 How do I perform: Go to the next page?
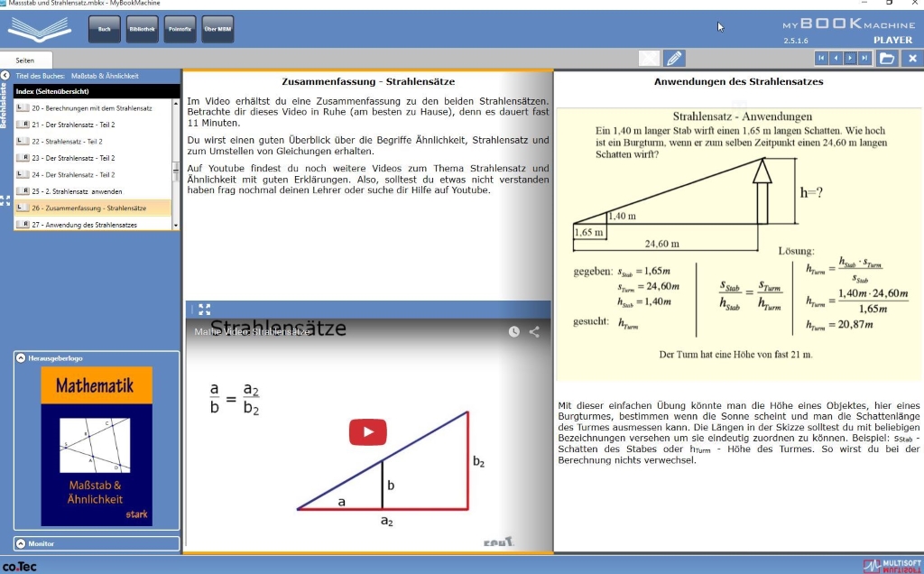tap(850, 58)
